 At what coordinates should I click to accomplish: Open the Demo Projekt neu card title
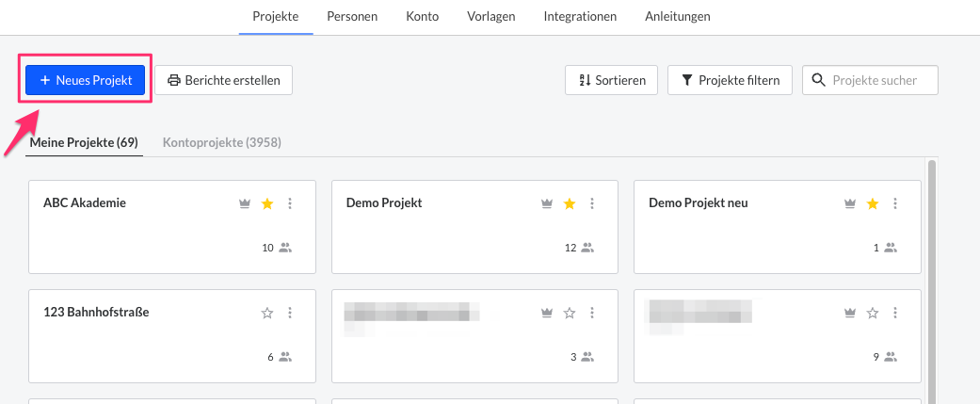point(699,202)
